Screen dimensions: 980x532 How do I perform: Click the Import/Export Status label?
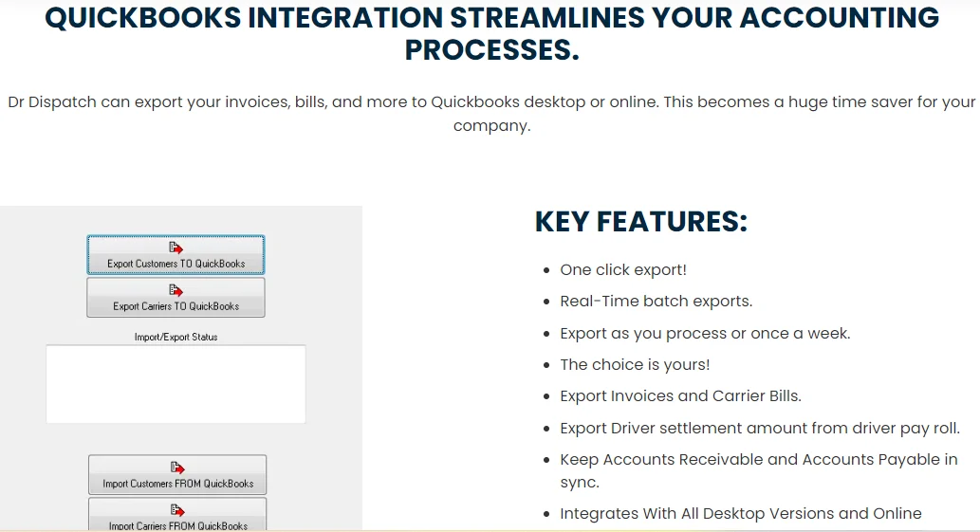pos(176,337)
